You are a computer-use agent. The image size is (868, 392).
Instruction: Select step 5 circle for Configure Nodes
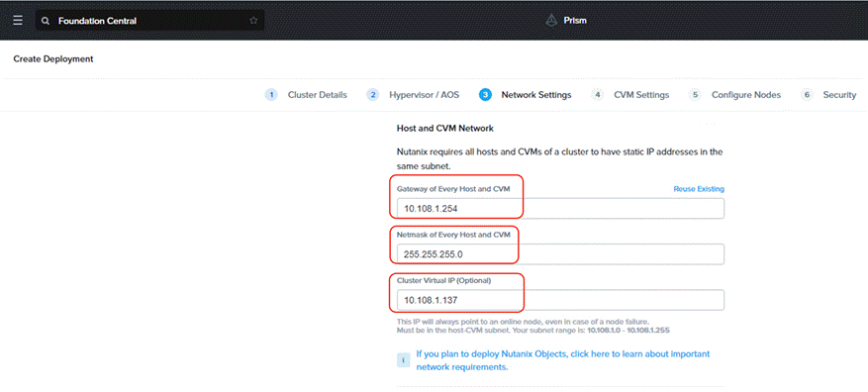[x=695, y=95]
